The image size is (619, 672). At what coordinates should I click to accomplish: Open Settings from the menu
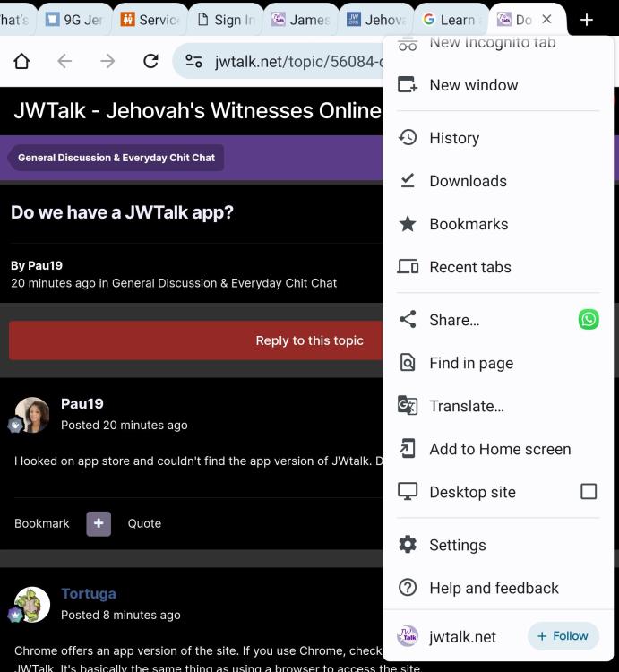tap(498, 545)
